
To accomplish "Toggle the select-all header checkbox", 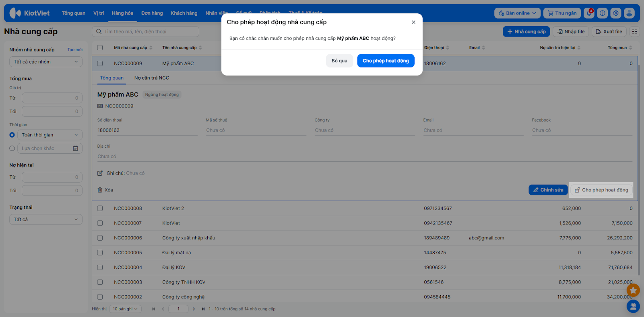I will click(100, 47).
